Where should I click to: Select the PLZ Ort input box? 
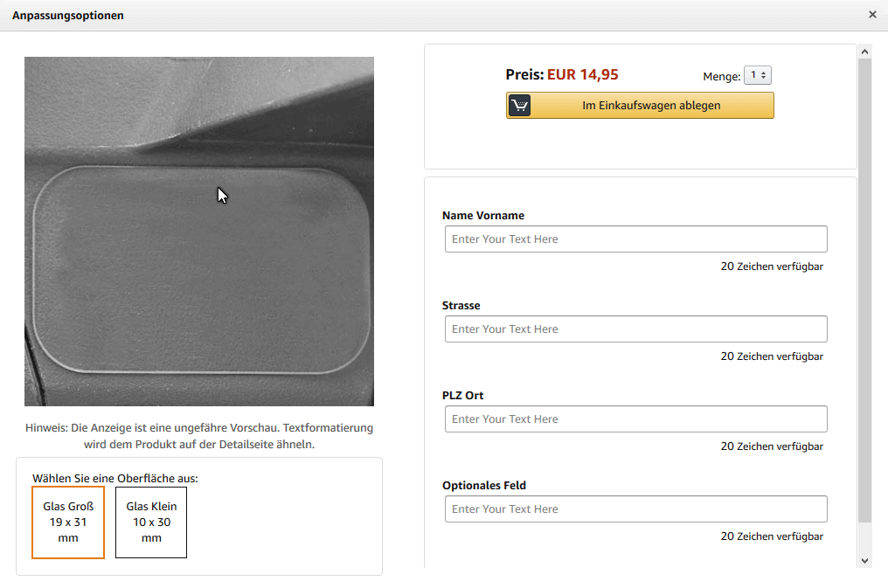635,419
